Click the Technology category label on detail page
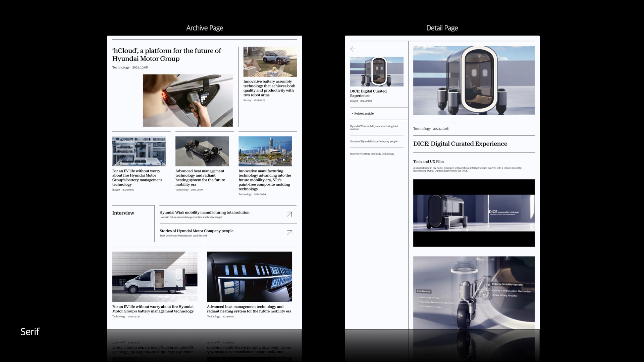Screen dimensions: 644x362 click(422, 129)
